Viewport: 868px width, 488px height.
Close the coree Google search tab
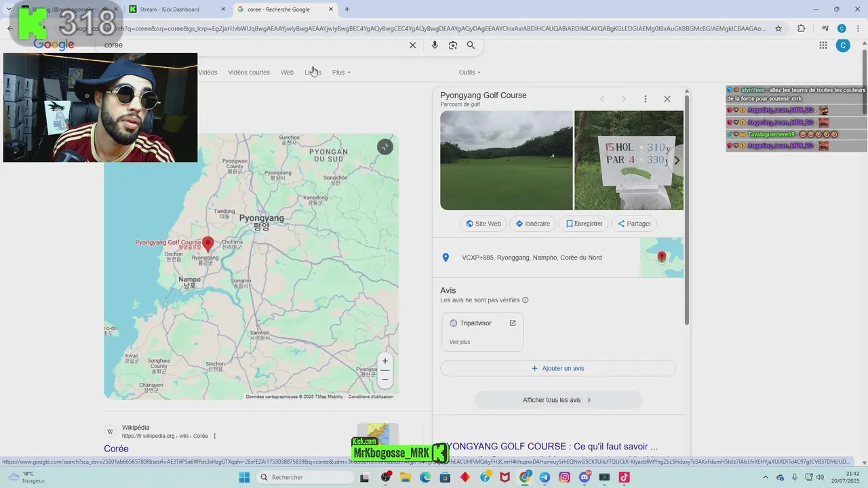pyautogui.click(x=331, y=9)
